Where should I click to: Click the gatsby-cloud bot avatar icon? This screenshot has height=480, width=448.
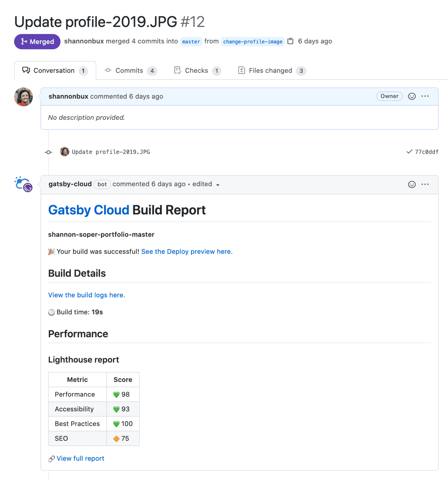click(x=24, y=184)
